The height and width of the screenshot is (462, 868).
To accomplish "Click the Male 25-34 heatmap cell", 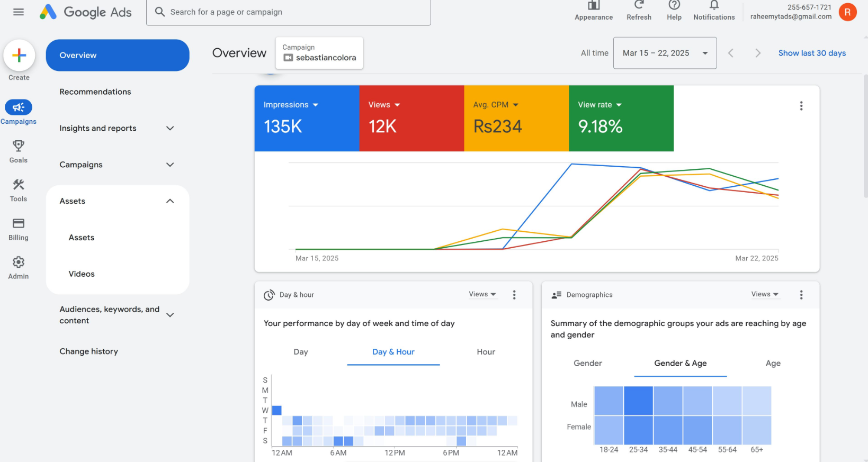I will pos(638,401).
